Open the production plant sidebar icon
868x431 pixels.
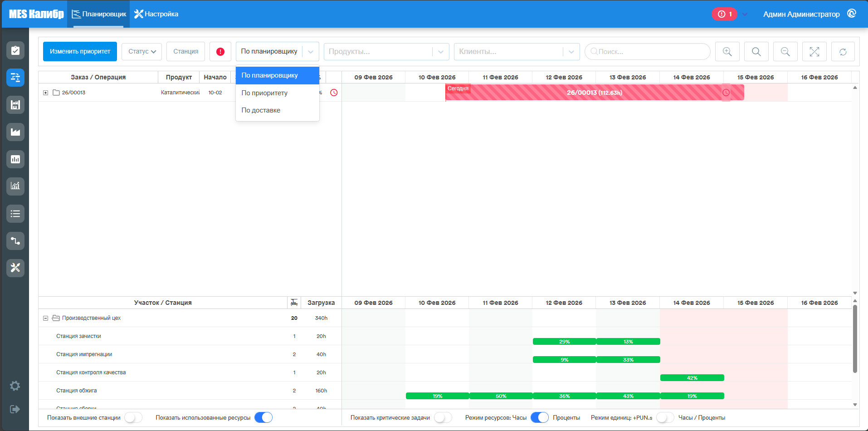pyautogui.click(x=15, y=132)
